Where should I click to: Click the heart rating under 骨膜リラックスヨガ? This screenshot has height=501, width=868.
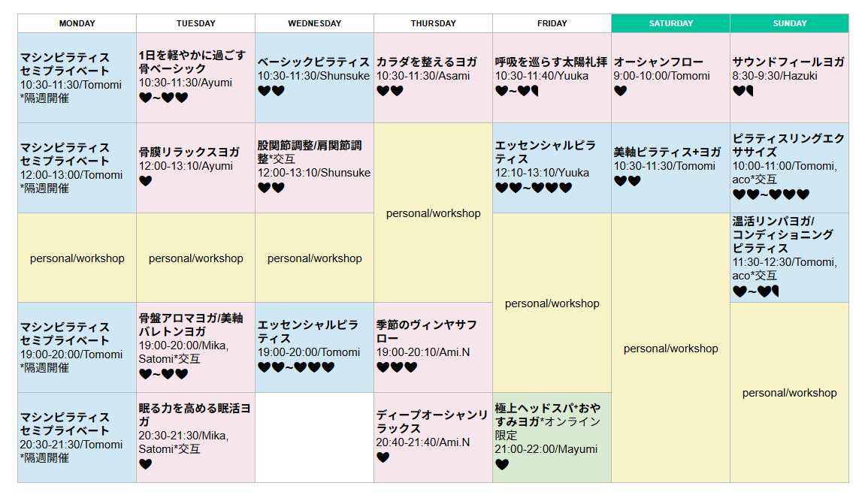(x=146, y=180)
